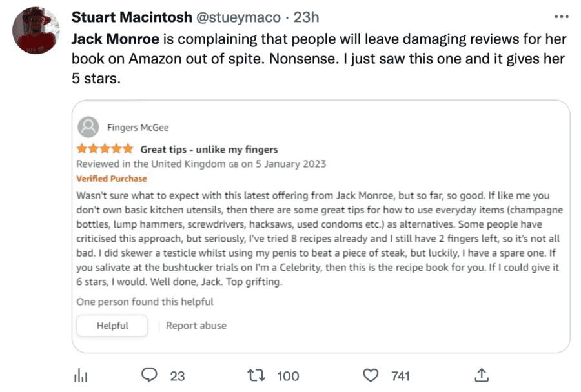Click the 100 retweets count
The width and height of the screenshot is (581, 392).
(288, 376)
